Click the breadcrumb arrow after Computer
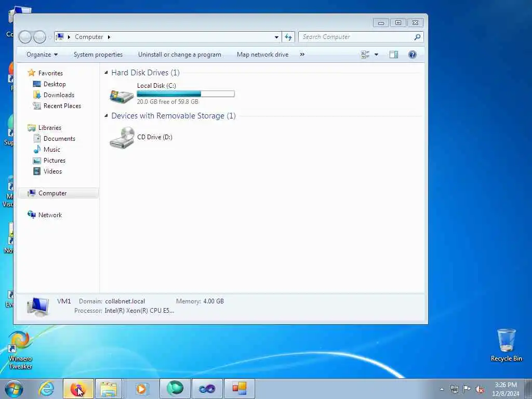 [x=109, y=37]
